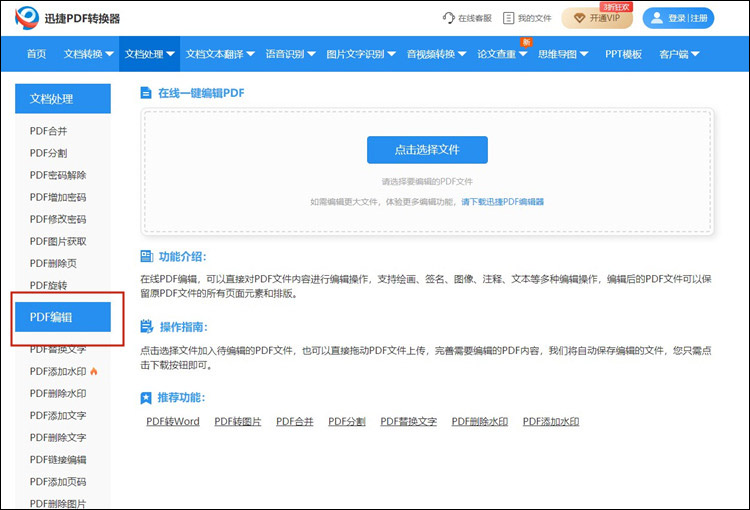Open 我的文件 document icon

pos(508,18)
